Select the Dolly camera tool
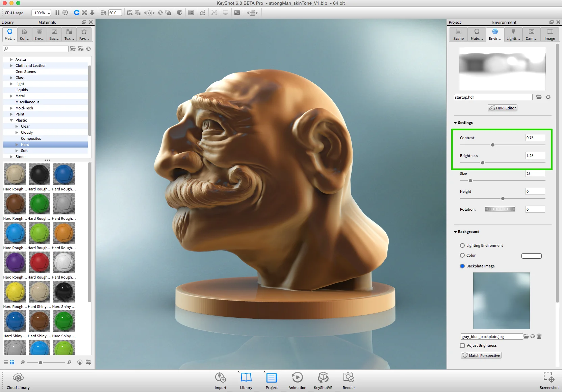 pos(92,12)
